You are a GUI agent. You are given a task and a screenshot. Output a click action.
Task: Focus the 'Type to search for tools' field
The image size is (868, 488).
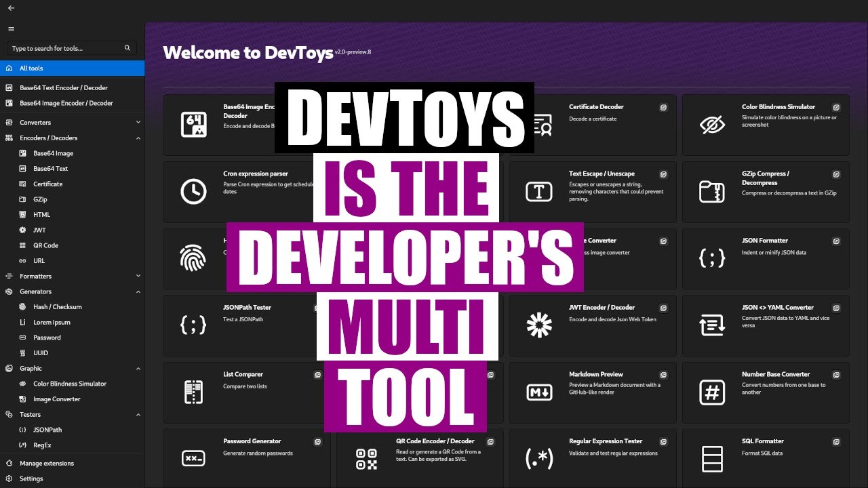tap(72, 48)
